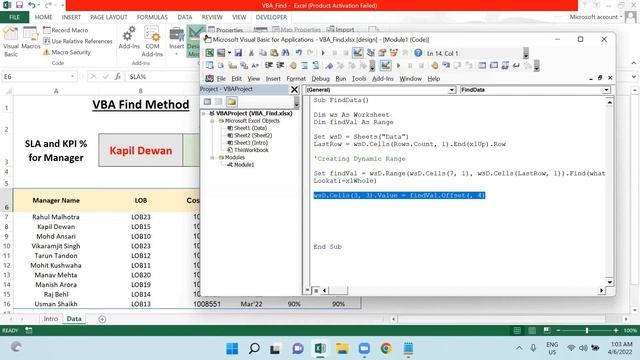Select ThisWorkbook in Project tree
The height and width of the screenshot is (360, 640).
point(248,150)
